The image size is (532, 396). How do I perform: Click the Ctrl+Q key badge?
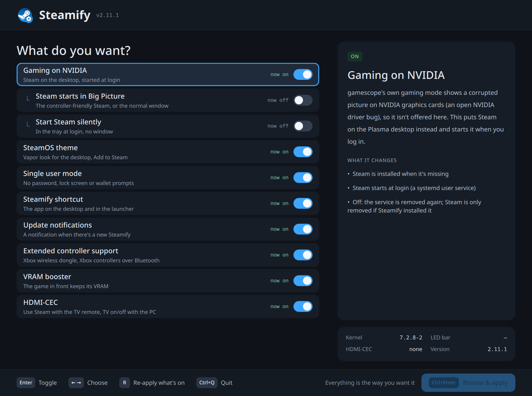pyautogui.click(x=207, y=383)
